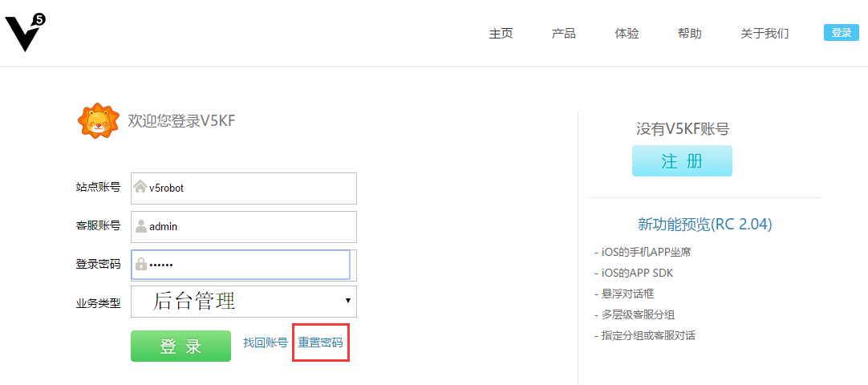The width and height of the screenshot is (868, 385).
Task: Click the text "iOS的APP SDK"
Action: point(637,274)
